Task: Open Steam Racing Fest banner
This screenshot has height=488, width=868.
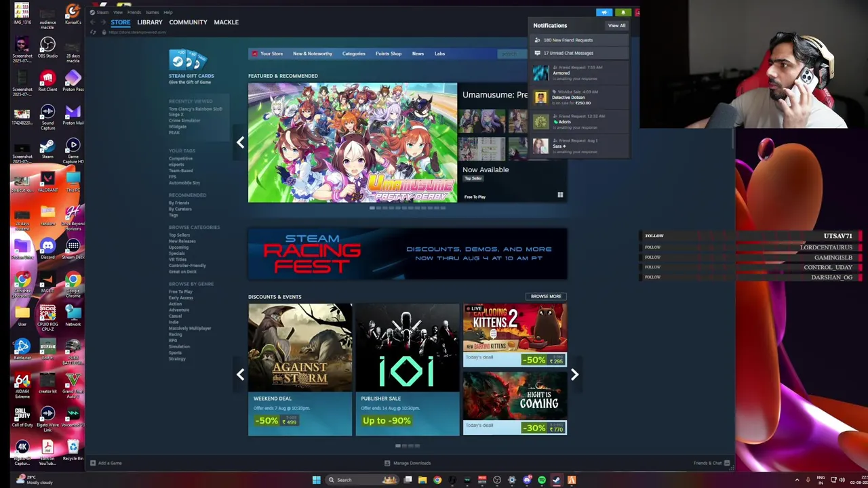Action: click(408, 254)
